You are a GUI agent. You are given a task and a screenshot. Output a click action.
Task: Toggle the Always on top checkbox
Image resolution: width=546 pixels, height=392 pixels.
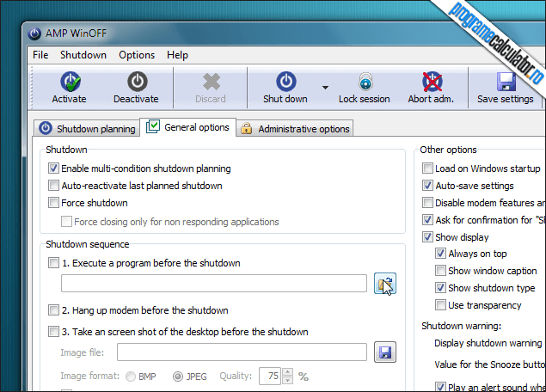(x=440, y=254)
